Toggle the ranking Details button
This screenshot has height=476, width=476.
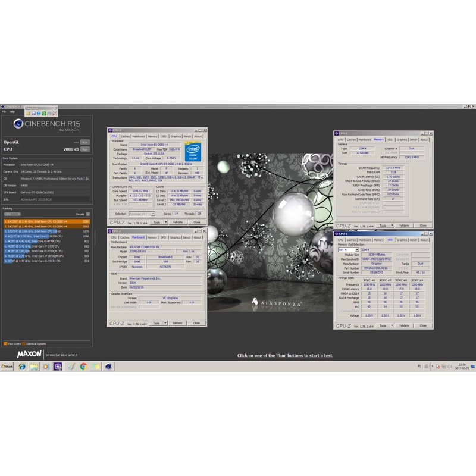(x=88, y=214)
